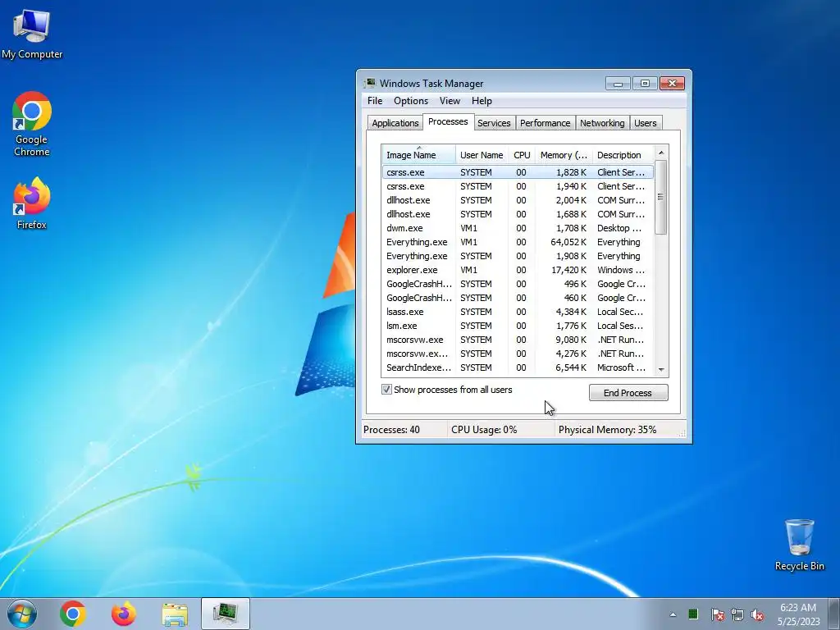Screen dimensions: 840x630
Task: Select the dwm.exe process
Action: click(518, 228)
